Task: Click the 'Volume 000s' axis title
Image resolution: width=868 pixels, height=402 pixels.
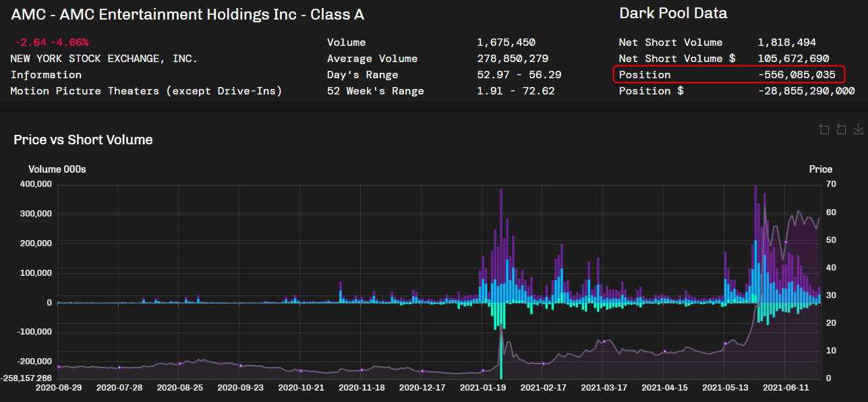Action: pyautogui.click(x=57, y=169)
